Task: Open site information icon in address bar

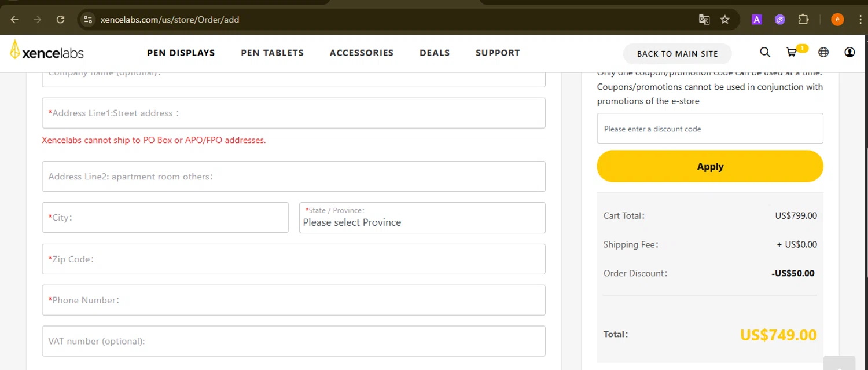Action: (x=87, y=20)
